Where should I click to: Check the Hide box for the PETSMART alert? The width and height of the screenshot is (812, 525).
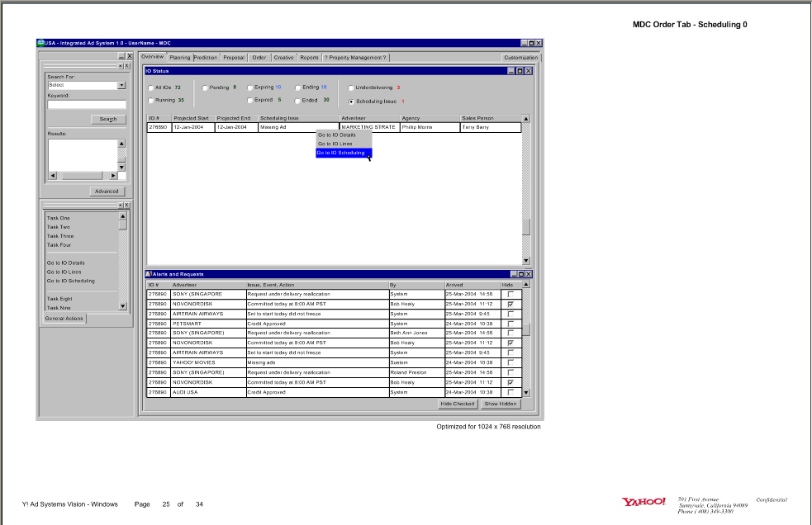510,323
